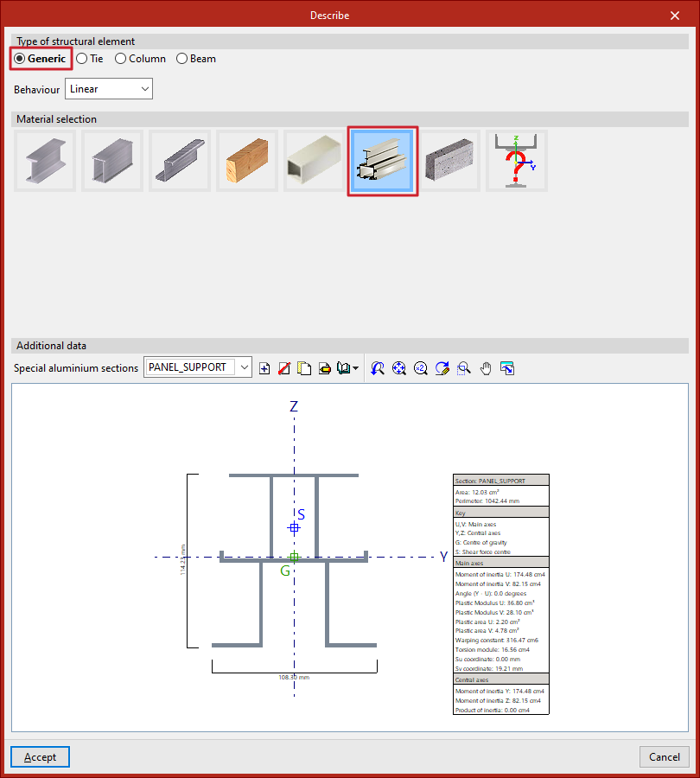This screenshot has height=778, width=700.
Task: Select timber section material
Action: point(247,161)
